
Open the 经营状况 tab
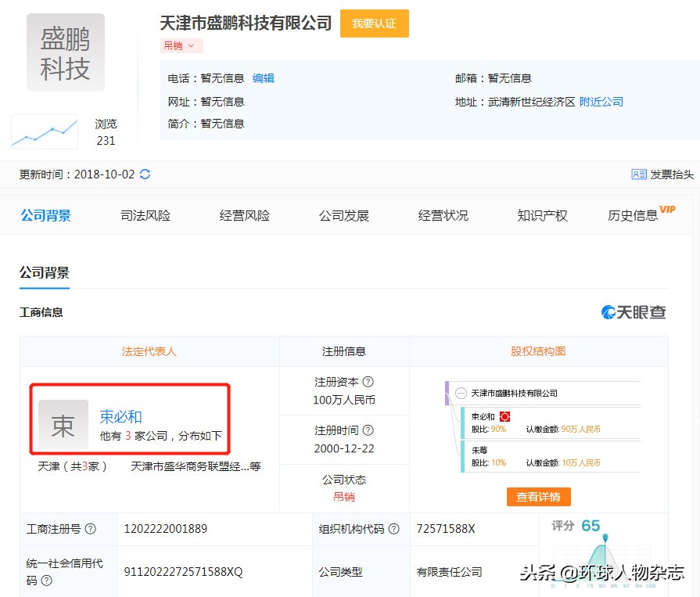click(443, 215)
